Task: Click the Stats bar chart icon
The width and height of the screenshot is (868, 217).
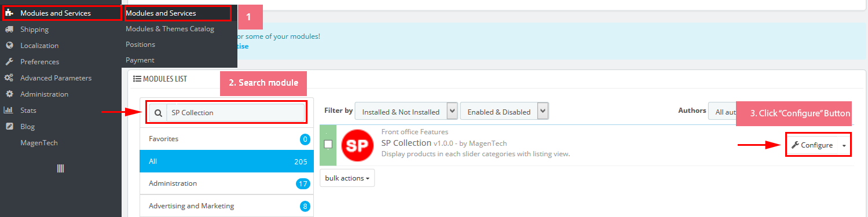Action: 9,111
